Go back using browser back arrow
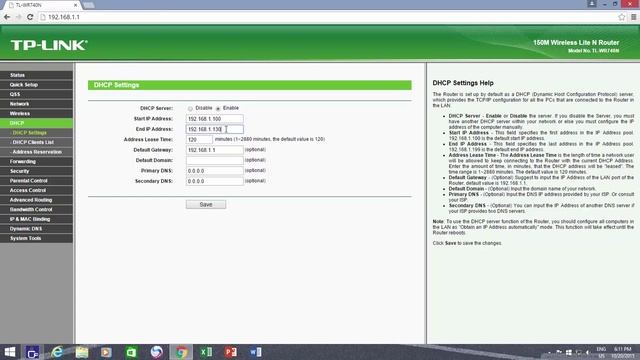 [x=7, y=17]
